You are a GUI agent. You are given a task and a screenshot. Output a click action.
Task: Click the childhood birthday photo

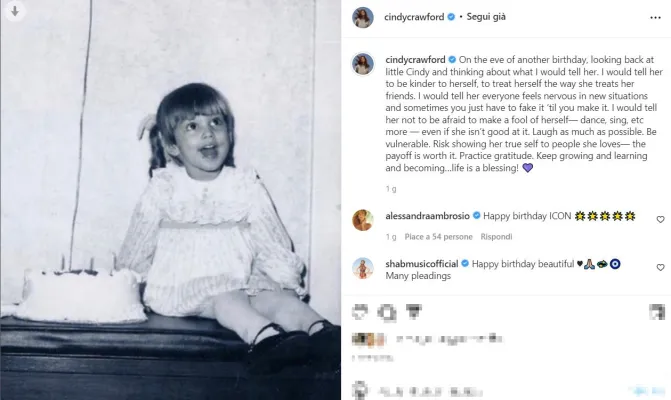pos(170,200)
